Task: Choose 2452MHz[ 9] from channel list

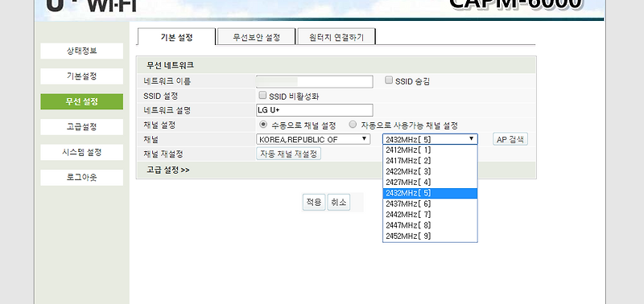Action: 430,236
